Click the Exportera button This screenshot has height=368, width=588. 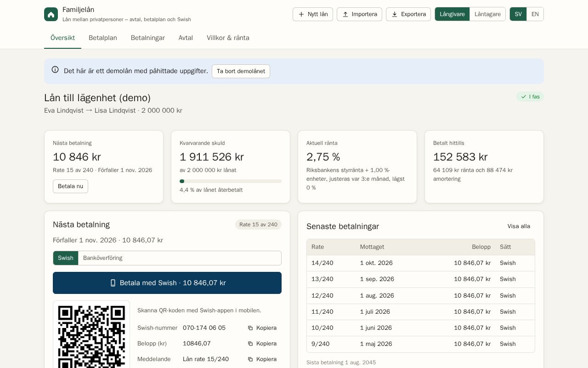point(408,14)
